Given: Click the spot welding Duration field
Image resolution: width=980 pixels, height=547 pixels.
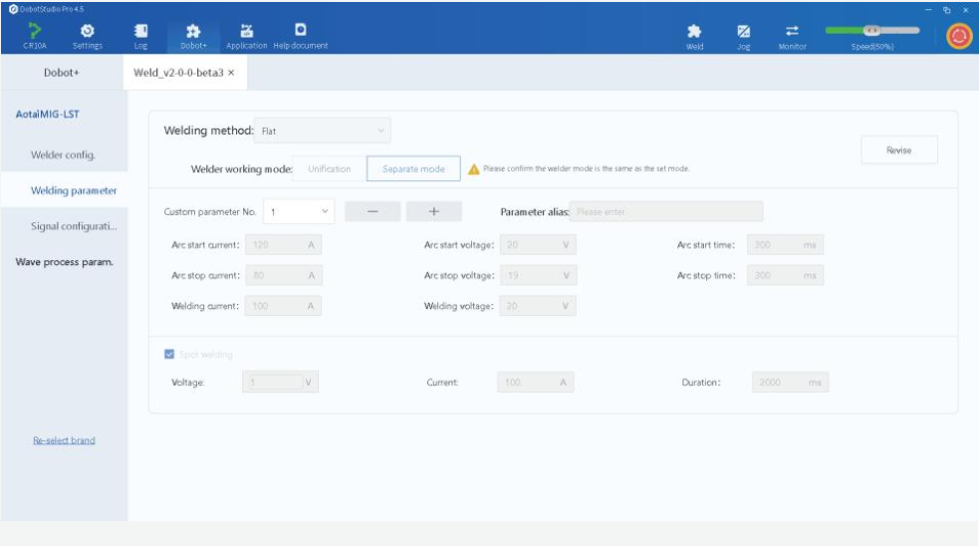Looking at the screenshot, I should pos(790,382).
